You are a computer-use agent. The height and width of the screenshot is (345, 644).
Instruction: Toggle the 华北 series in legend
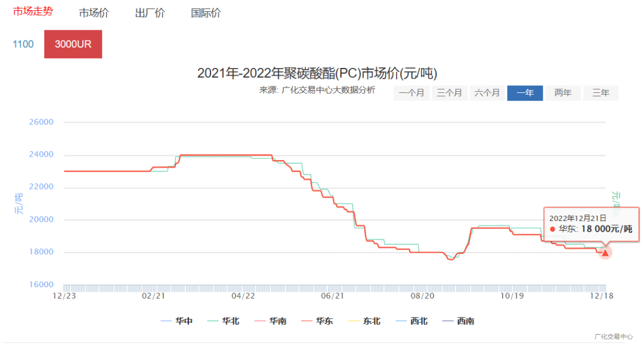click(x=224, y=321)
